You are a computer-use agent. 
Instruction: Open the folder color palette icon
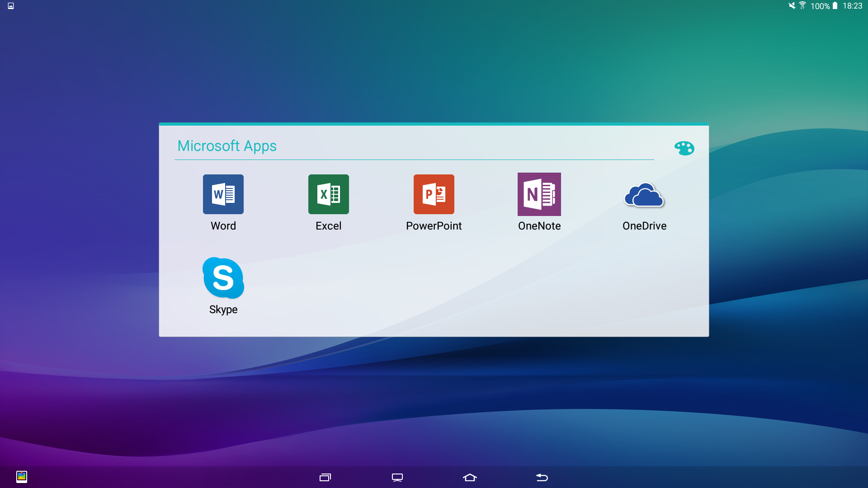(x=684, y=148)
